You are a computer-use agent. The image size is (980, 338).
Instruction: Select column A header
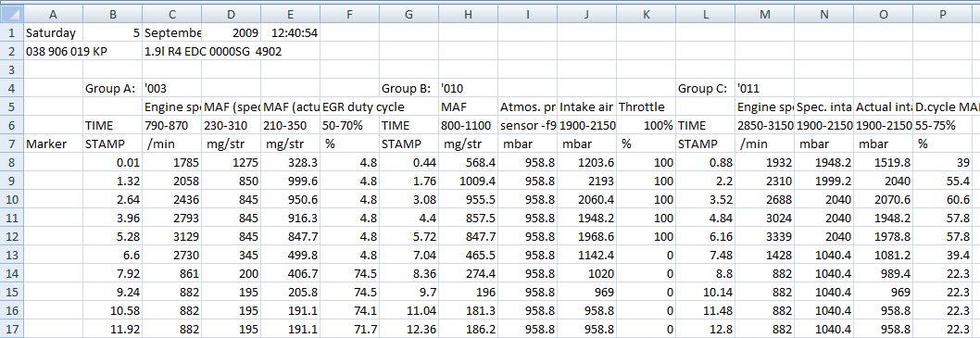[53, 14]
